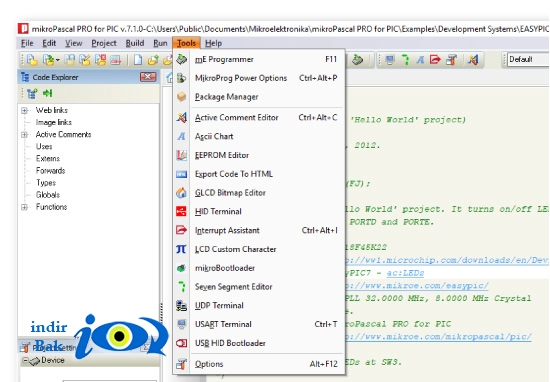The width and height of the screenshot is (550, 382).
Task: Open the View menu
Action: (x=74, y=43)
